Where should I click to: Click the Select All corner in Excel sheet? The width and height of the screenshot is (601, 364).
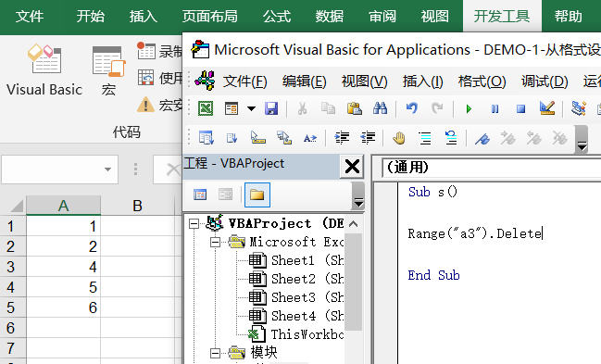(x=16, y=206)
